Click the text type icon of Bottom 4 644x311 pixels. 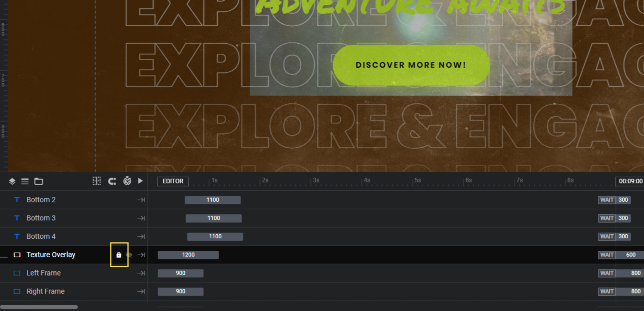(17, 236)
